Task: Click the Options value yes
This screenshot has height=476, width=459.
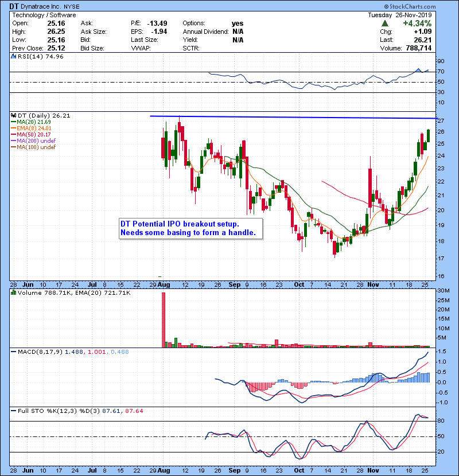Action: (238, 24)
